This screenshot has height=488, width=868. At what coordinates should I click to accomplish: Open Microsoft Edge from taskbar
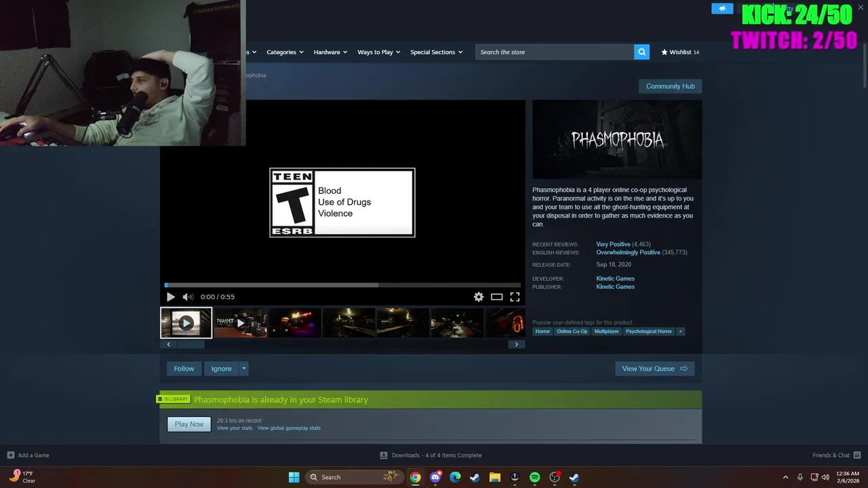tap(455, 477)
